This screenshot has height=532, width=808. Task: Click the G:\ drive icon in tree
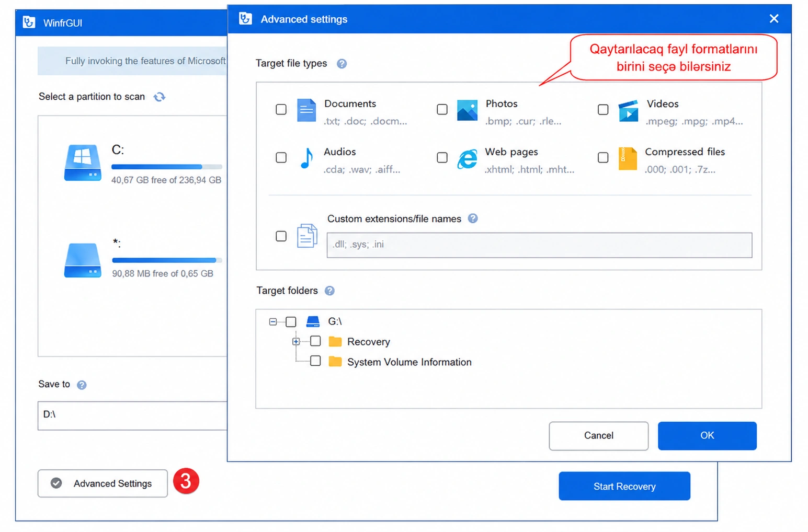313,321
